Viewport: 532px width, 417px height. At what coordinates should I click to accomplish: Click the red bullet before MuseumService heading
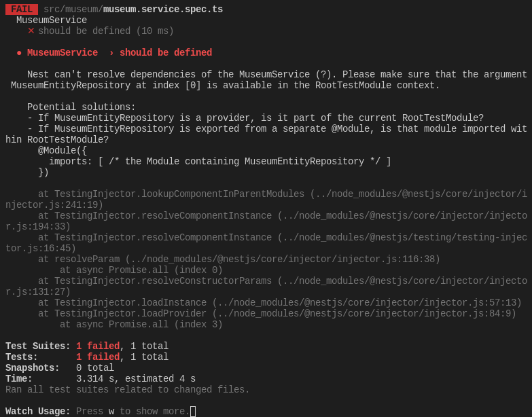(x=19, y=53)
